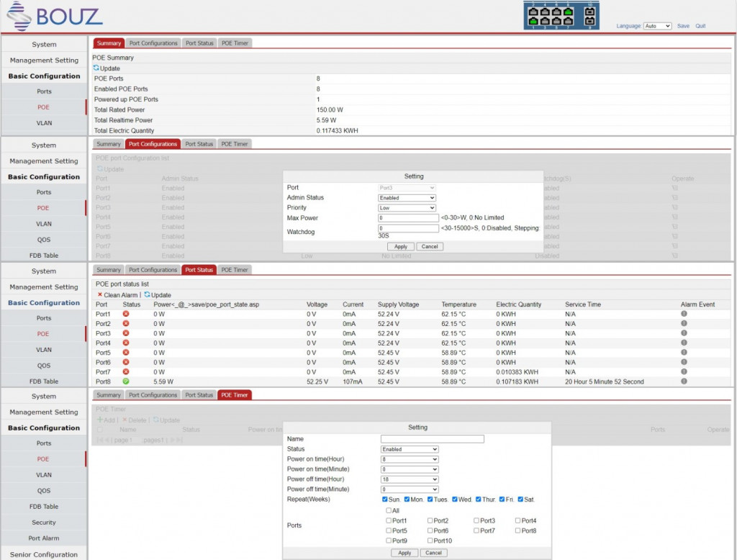The height and width of the screenshot is (560, 737).
Task: Click the red Clean Alarm icon
Action: [x=100, y=295]
